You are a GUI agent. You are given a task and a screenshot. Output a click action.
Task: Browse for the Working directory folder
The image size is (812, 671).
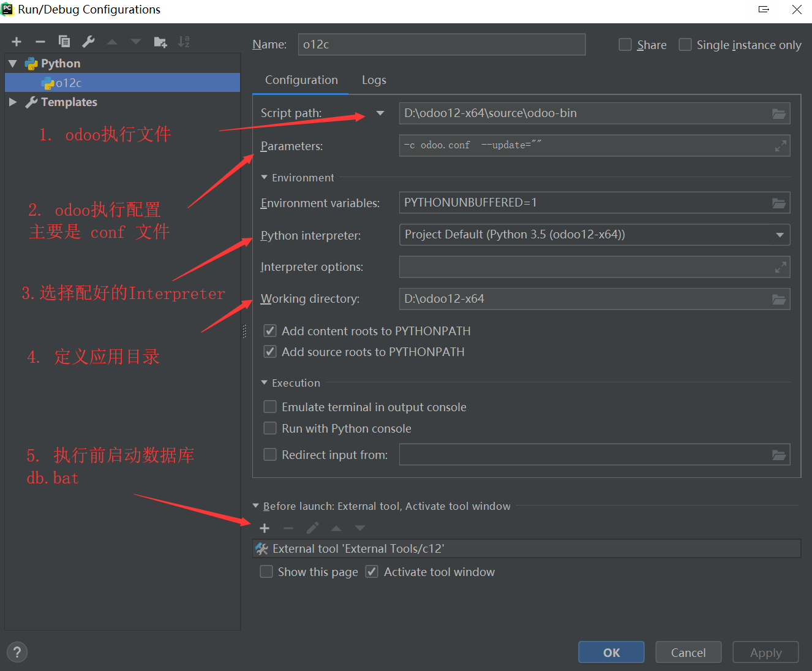pyautogui.click(x=779, y=299)
